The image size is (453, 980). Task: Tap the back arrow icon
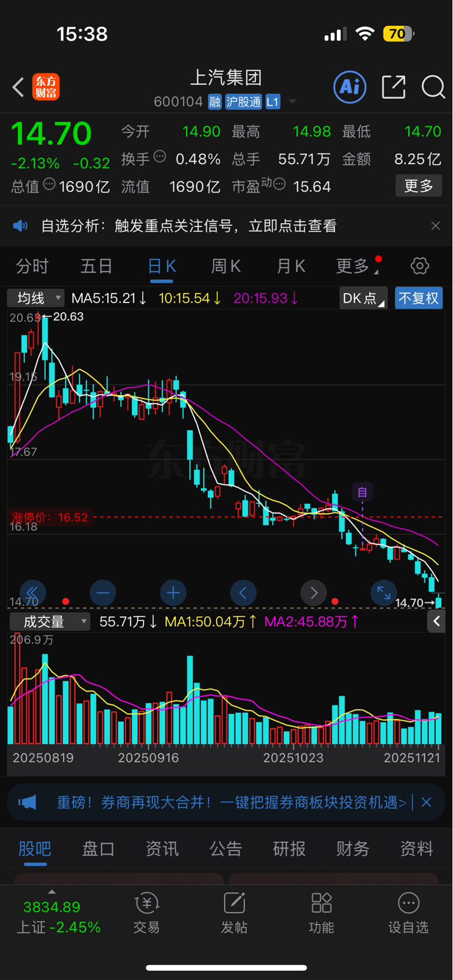(x=18, y=87)
